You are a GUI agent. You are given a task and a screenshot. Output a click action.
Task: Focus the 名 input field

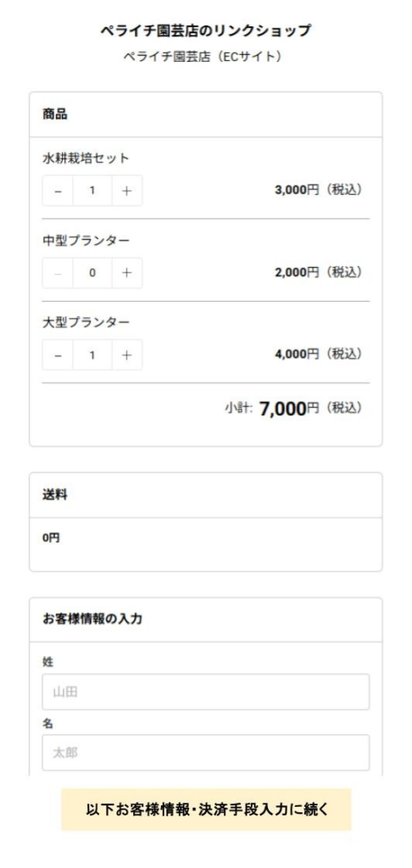pyautogui.click(x=205, y=753)
